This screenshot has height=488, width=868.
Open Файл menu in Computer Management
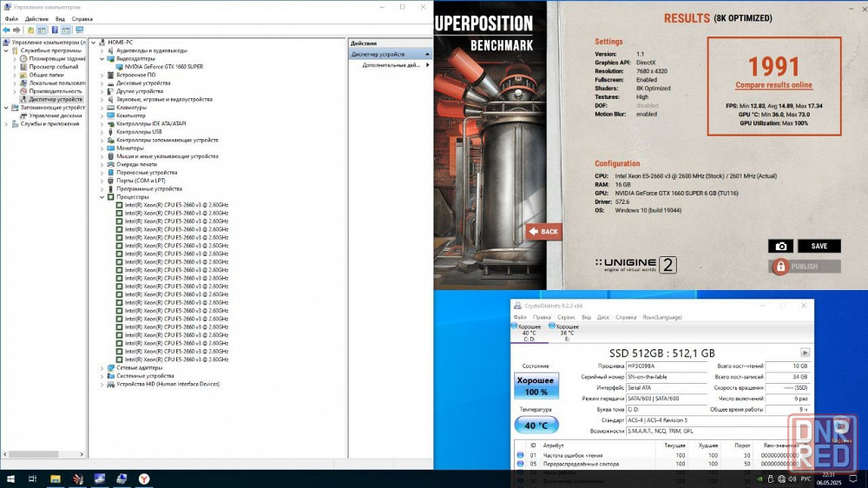click(11, 19)
